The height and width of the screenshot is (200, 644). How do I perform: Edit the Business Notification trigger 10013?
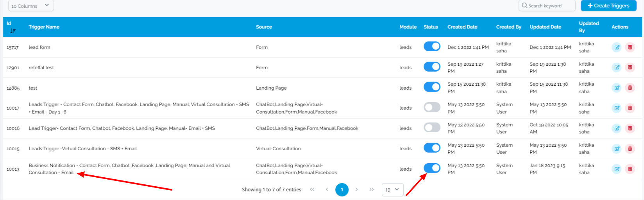tap(617, 169)
